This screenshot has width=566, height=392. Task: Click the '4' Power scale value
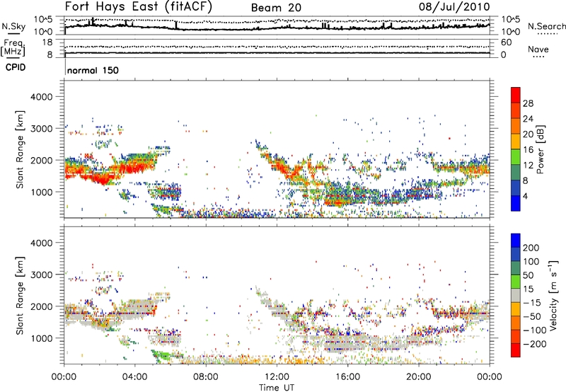coord(525,196)
